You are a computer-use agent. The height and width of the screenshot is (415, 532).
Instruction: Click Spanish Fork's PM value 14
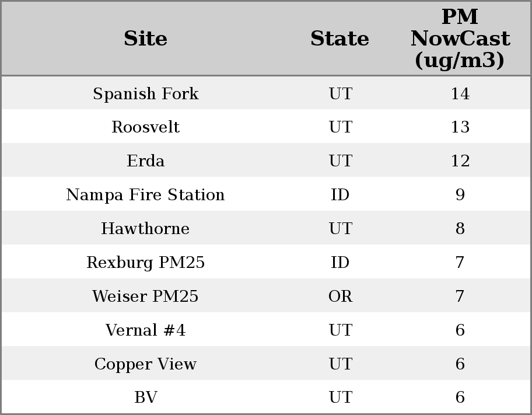[x=460, y=94]
